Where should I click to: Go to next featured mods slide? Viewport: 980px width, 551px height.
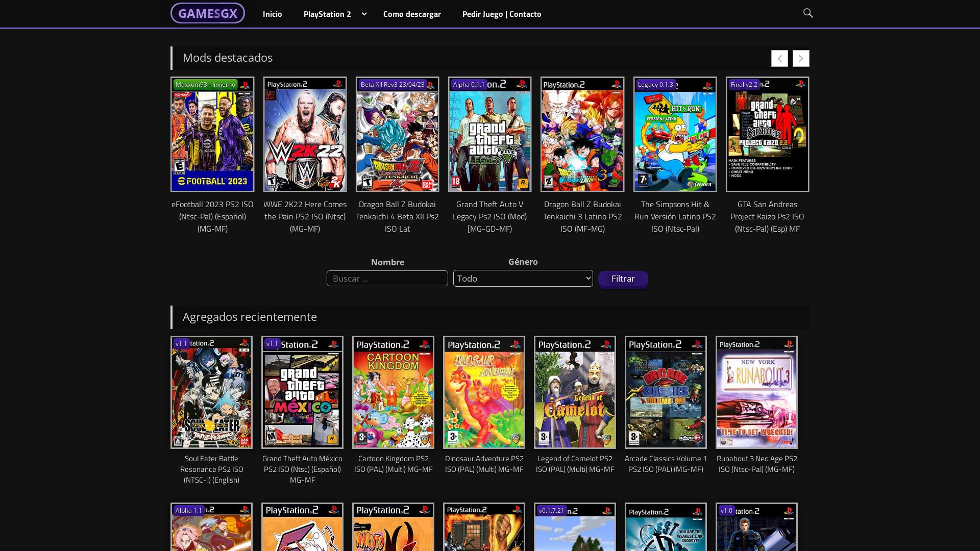[801, 58]
